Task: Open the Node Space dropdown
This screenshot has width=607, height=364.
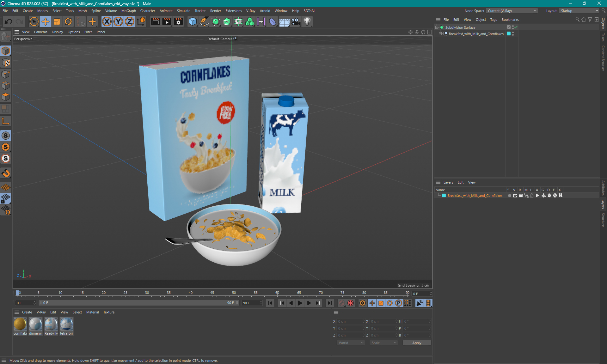Action: pyautogui.click(x=512, y=11)
